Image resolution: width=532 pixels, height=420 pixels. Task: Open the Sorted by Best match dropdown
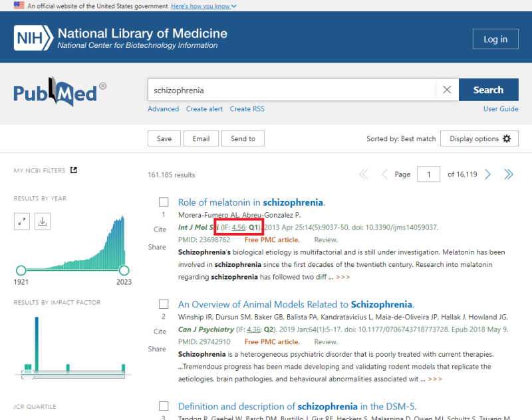tap(401, 138)
